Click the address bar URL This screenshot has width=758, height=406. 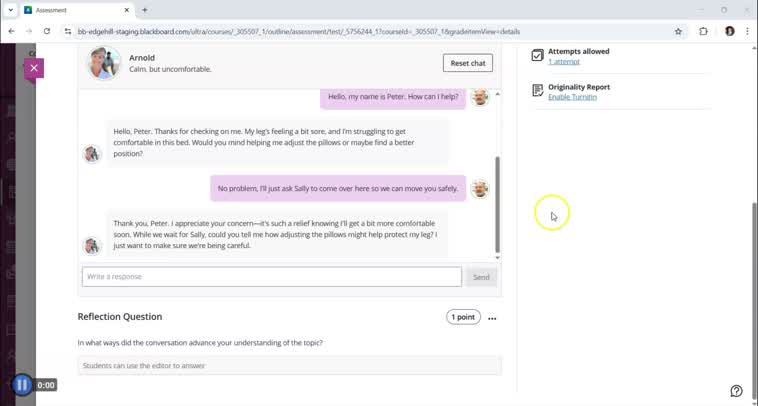pyautogui.click(x=299, y=32)
